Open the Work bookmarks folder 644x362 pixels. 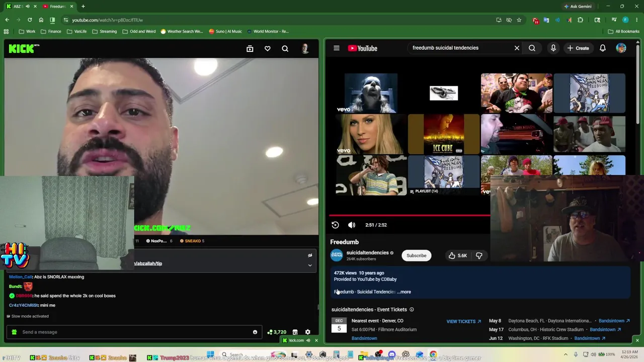[x=27, y=31]
